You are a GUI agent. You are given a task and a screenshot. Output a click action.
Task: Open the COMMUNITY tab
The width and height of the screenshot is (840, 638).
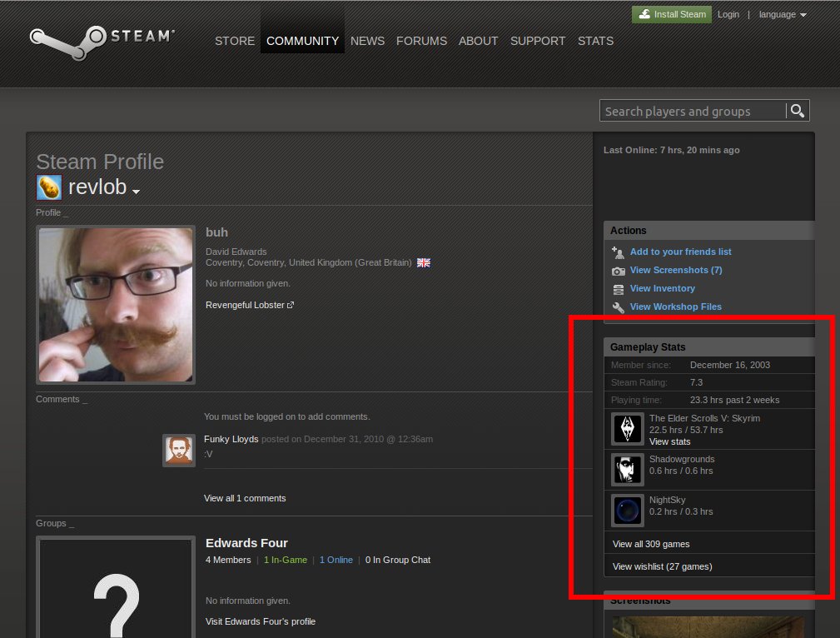pos(302,41)
